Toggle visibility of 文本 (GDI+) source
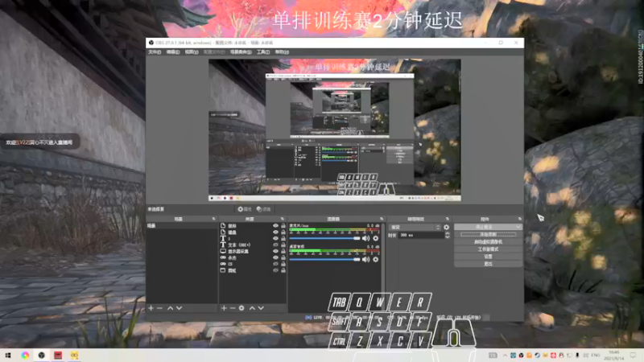This screenshot has width=644, height=362. click(275, 245)
